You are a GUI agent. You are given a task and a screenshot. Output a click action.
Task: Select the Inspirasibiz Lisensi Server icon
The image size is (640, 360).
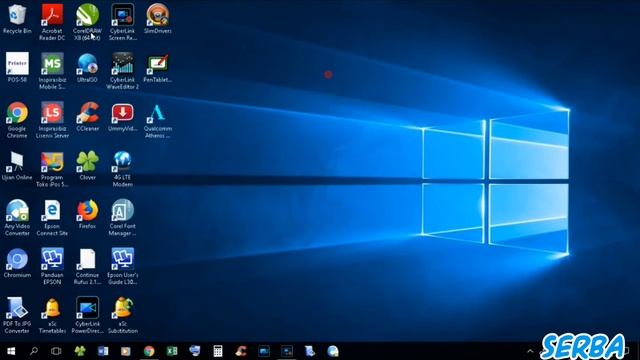tap(52, 120)
